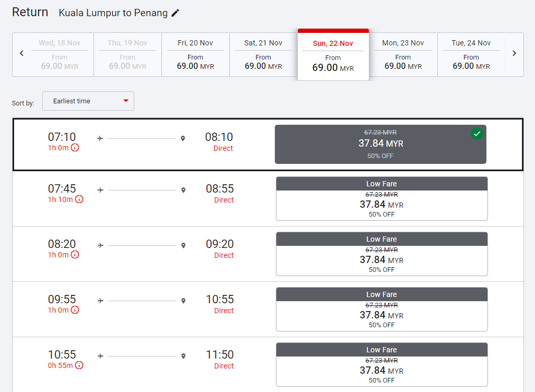Click the pencil icon to edit route
Screen dimensions: 535x392
(x=176, y=13)
